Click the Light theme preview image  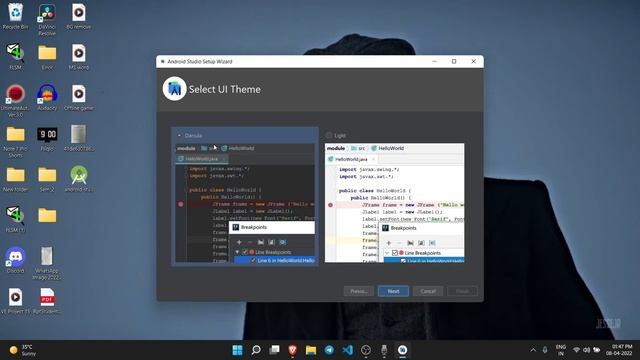click(x=394, y=203)
